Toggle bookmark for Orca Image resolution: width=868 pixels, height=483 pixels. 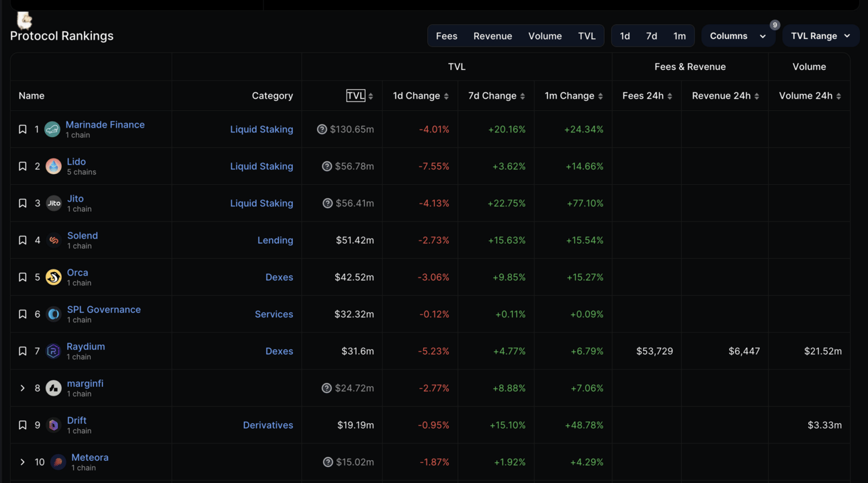(23, 277)
